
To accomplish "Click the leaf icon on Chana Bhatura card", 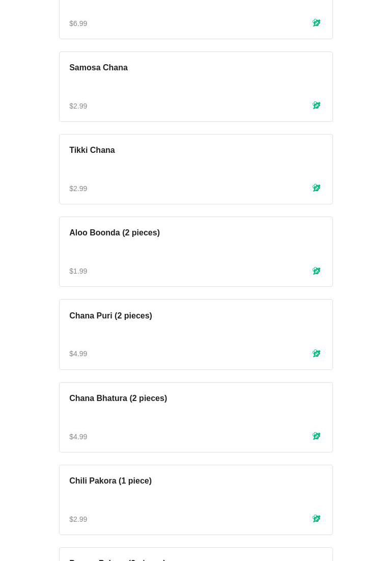I will [x=316, y=436].
